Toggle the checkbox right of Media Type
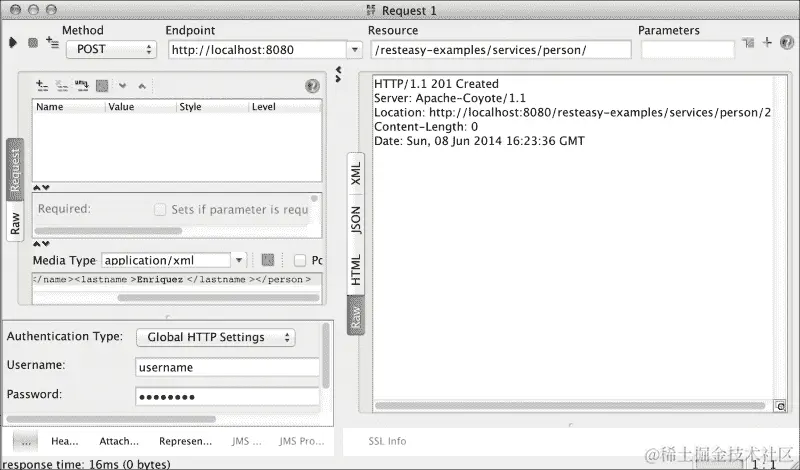 point(300,260)
